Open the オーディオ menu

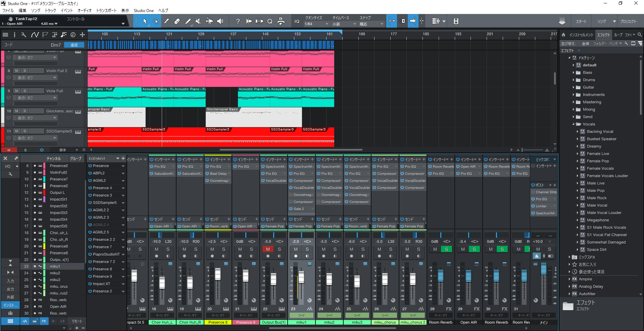click(85, 10)
